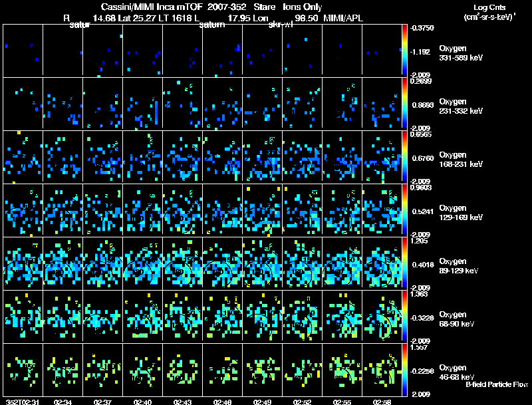The width and height of the screenshot is (532, 405).
Task: Click the color bar for Oxygen 331-589 keV
Action: click(x=404, y=51)
